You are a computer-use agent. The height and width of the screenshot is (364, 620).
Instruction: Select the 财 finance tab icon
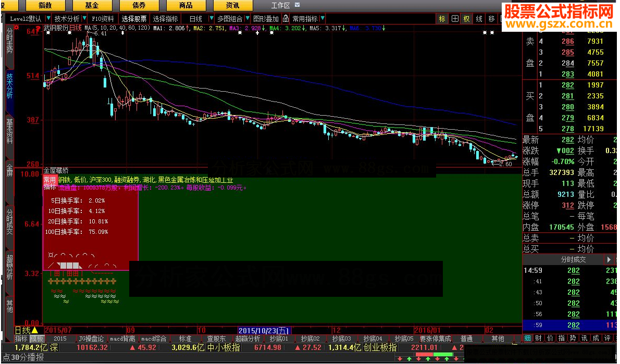(x=539, y=338)
